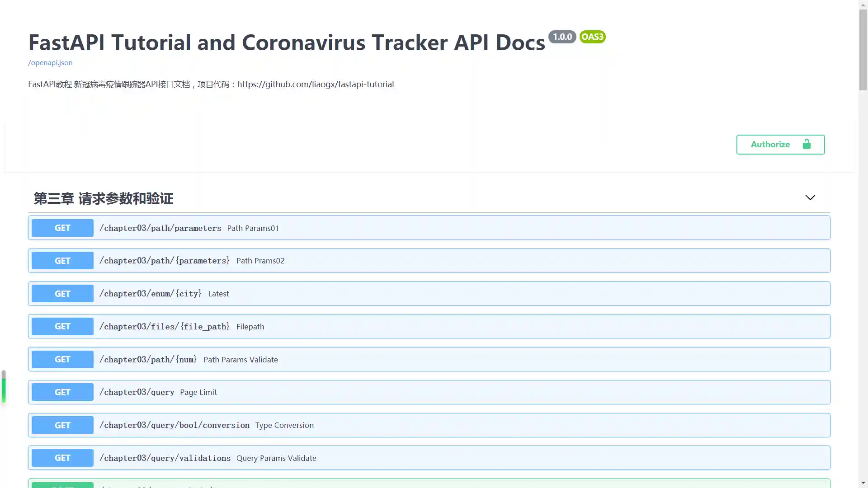The image size is (868, 488).
Task: Click the page scrollbar thumb
Action: 863,50
